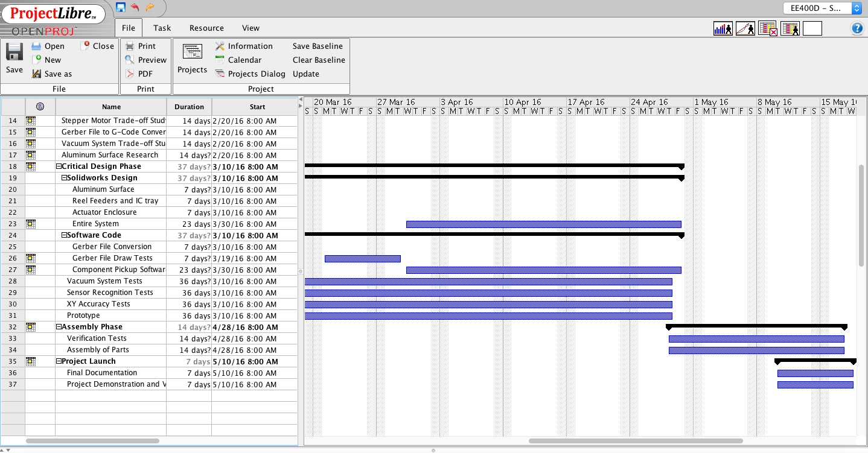Click the task usage icon with red X
This screenshot has height=453, width=868.
click(x=768, y=28)
